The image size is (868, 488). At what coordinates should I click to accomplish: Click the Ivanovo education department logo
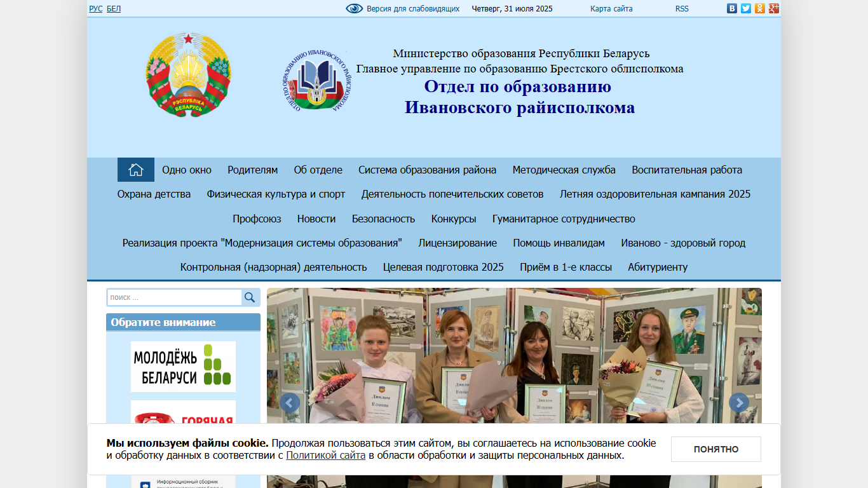point(316,81)
